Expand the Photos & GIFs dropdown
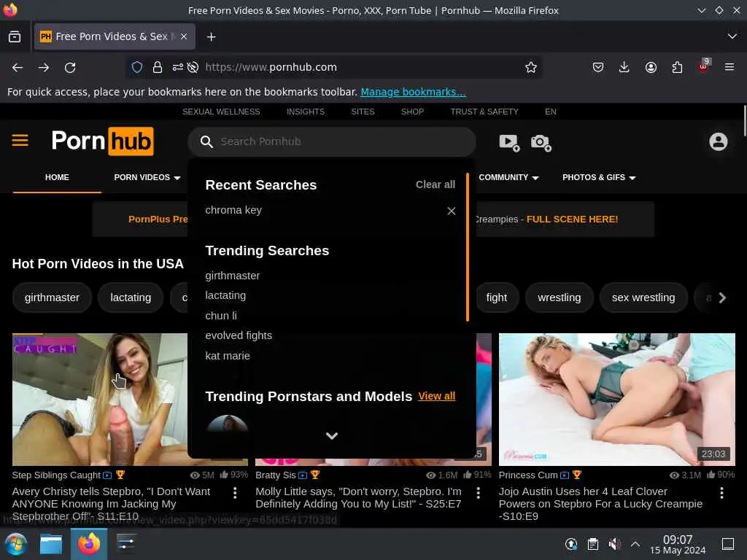Screen dimensions: 747x560 (599, 177)
